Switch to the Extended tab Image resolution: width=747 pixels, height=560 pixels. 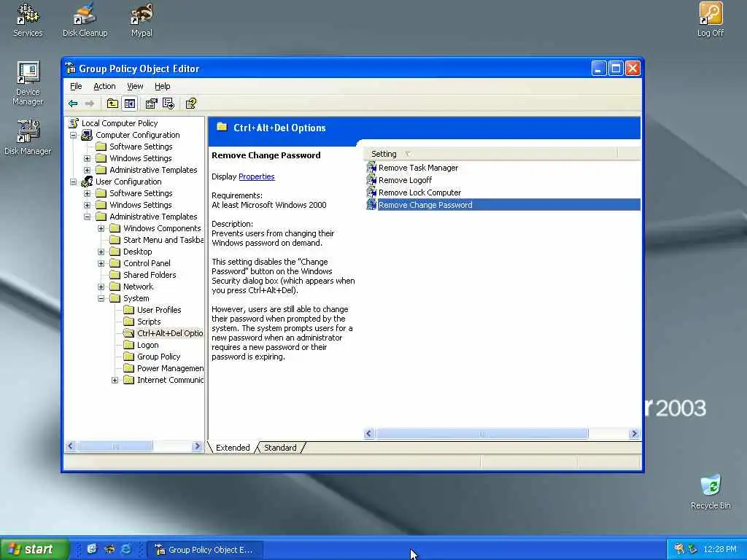[x=233, y=448]
